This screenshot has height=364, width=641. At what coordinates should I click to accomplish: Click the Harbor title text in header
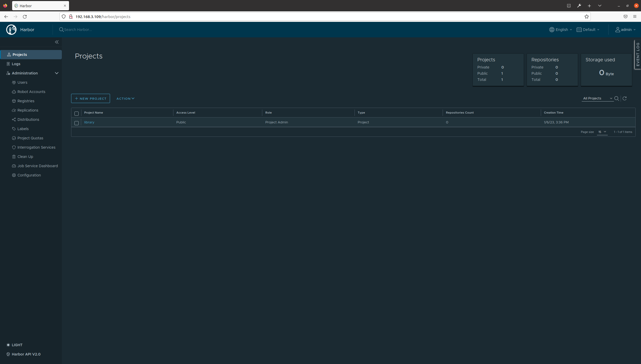click(x=27, y=30)
